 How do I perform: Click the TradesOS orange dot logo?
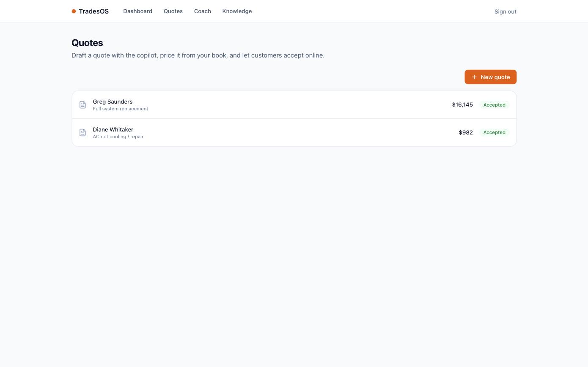74,11
